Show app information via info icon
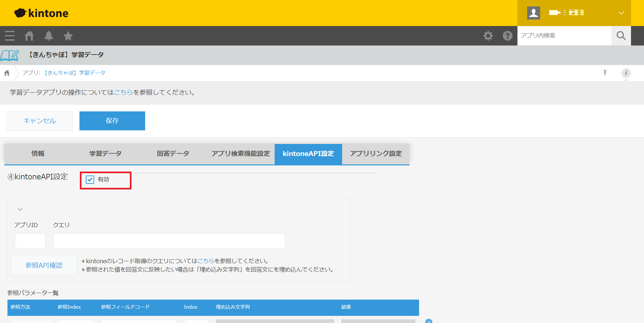644x323 pixels. pyautogui.click(x=626, y=73)
